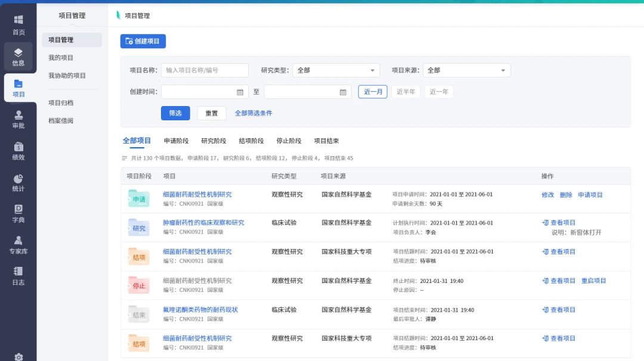Click the 临床试验 cell in 肿瘤耐药性 row
Screen dimensions: 644x361
coord(284,223)
